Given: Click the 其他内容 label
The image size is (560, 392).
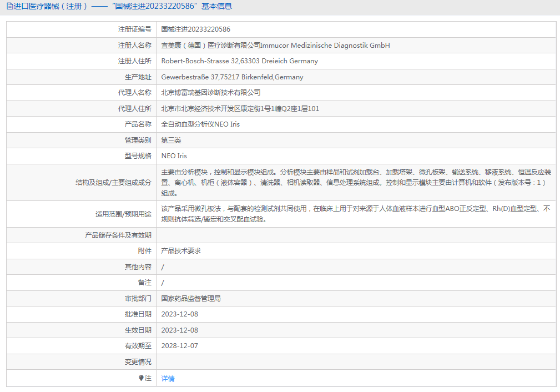Looking at the screenshot, I should point(138,267).
